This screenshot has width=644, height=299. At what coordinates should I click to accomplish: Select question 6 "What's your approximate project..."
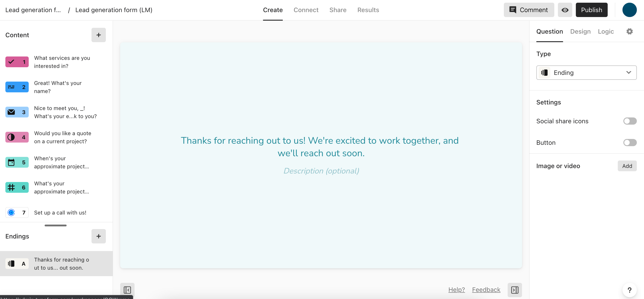click(56, 187)
